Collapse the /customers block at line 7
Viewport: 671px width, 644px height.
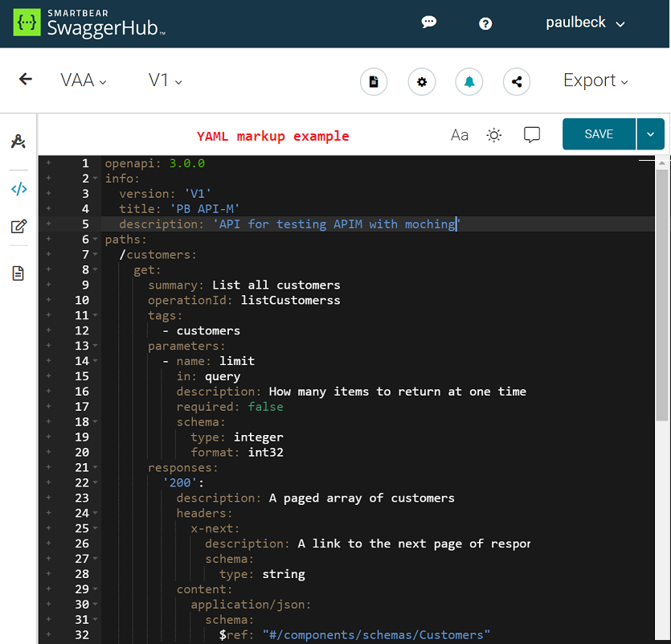pyautogui.click(x=95, y=254)
